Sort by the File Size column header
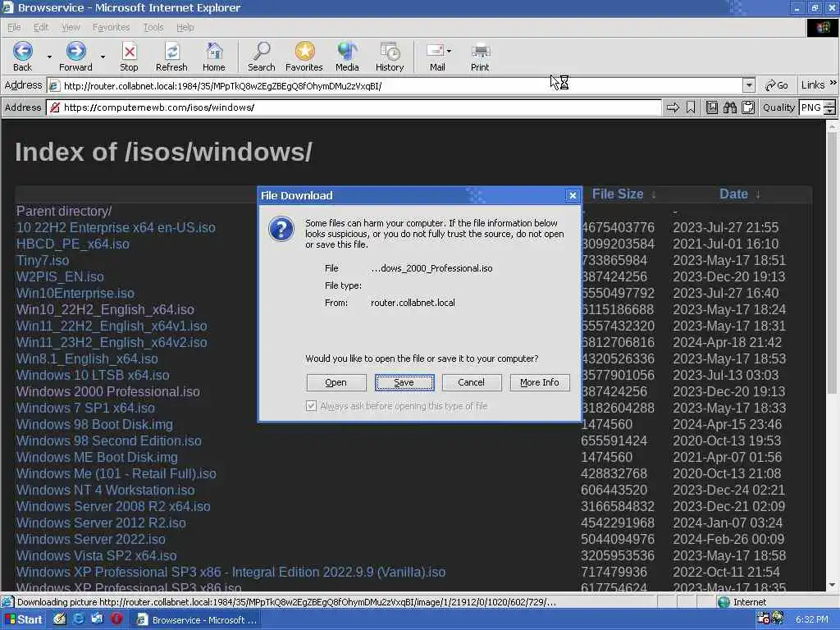 [618, 194]
